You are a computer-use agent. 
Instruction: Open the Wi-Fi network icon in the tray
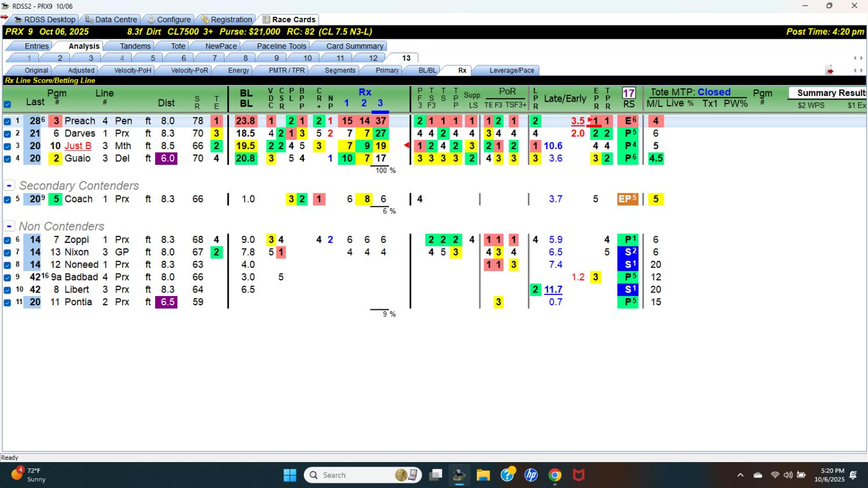click(775, 475)
